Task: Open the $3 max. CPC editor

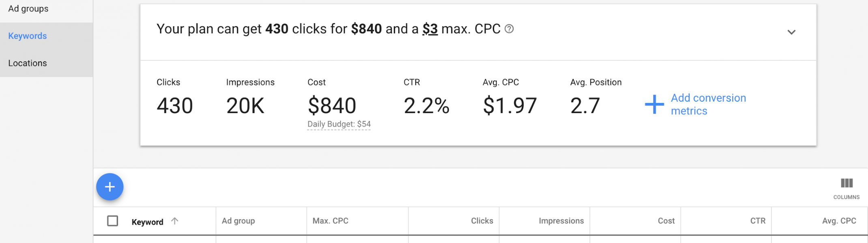Action: [x=430, y=29]
